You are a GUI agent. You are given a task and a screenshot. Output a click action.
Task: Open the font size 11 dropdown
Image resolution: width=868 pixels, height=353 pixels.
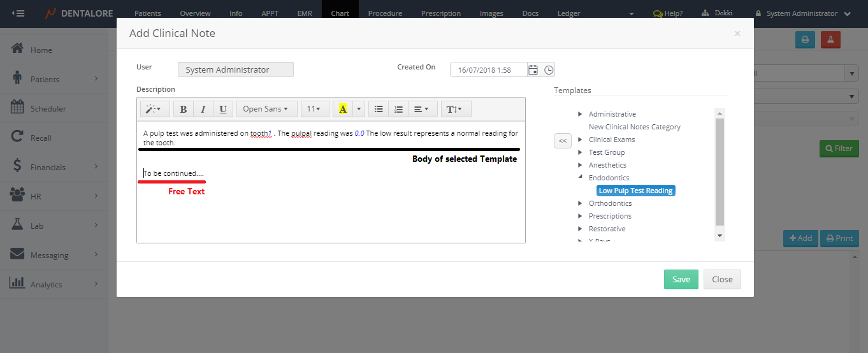[314, 109]
